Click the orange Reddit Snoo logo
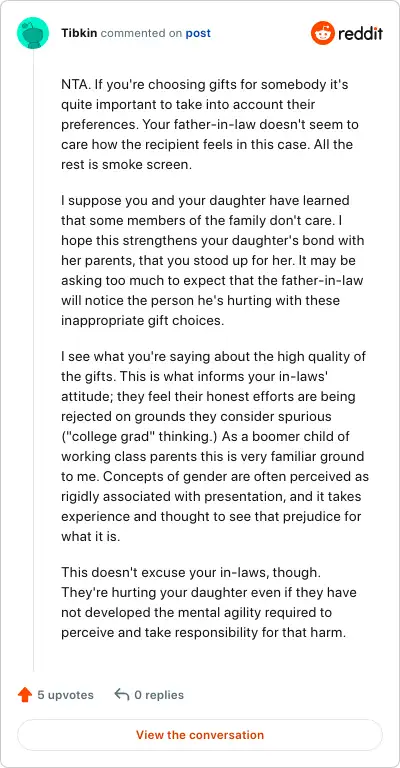 pos(322,33)
